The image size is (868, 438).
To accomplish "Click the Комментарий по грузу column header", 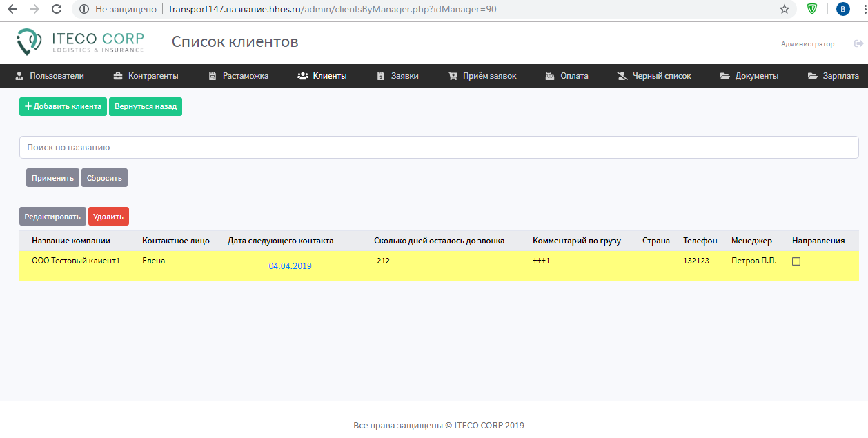I will click(x=577, y=241).
